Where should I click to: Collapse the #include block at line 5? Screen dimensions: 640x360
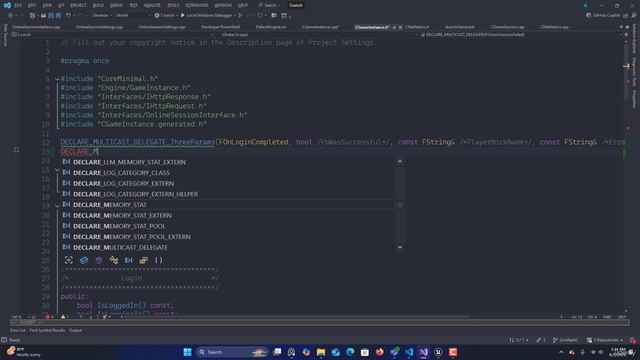[x=57, y=79]
